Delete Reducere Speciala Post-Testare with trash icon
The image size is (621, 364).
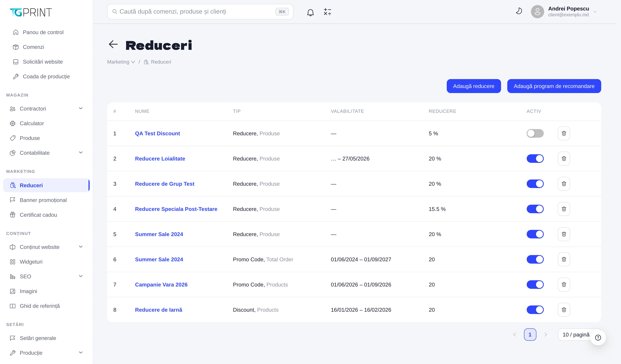point(564,209)
